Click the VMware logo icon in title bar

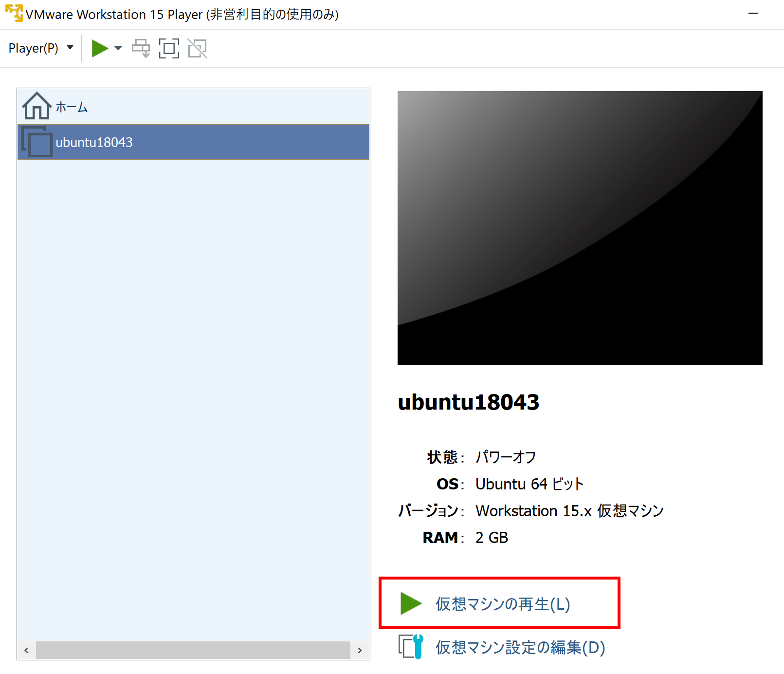[14, 13]
